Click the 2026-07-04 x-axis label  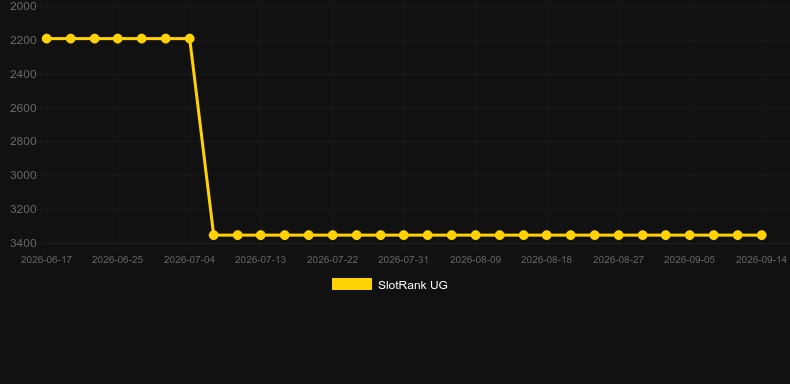(189, 260)
